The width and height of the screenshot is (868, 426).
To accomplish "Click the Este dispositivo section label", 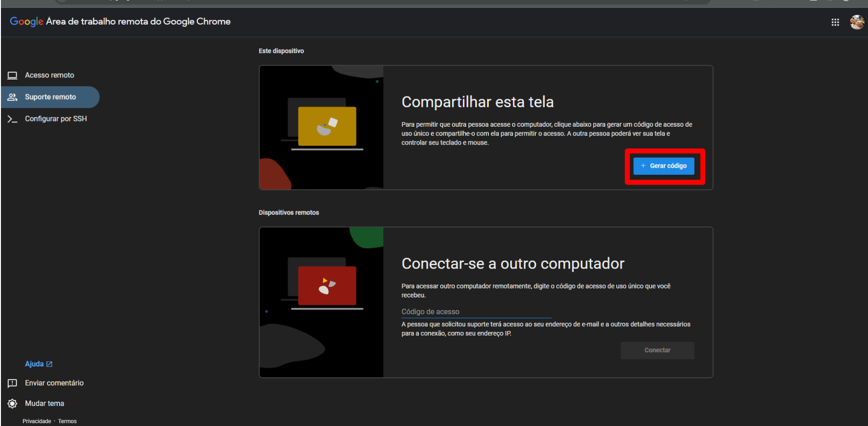I will pos(281,51).
